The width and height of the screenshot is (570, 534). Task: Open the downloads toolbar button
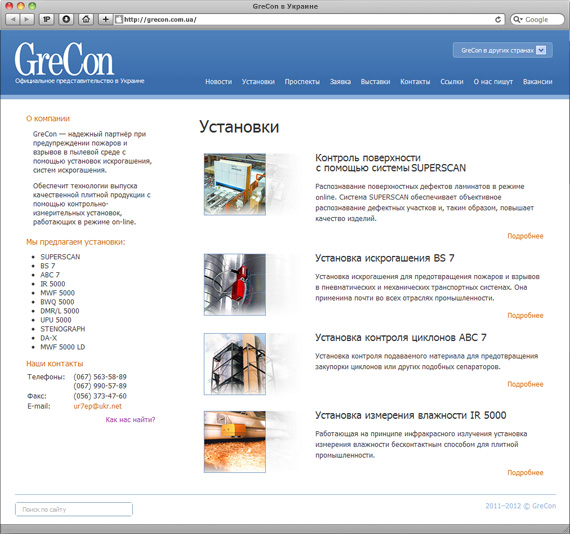click(x=66, y=19)
